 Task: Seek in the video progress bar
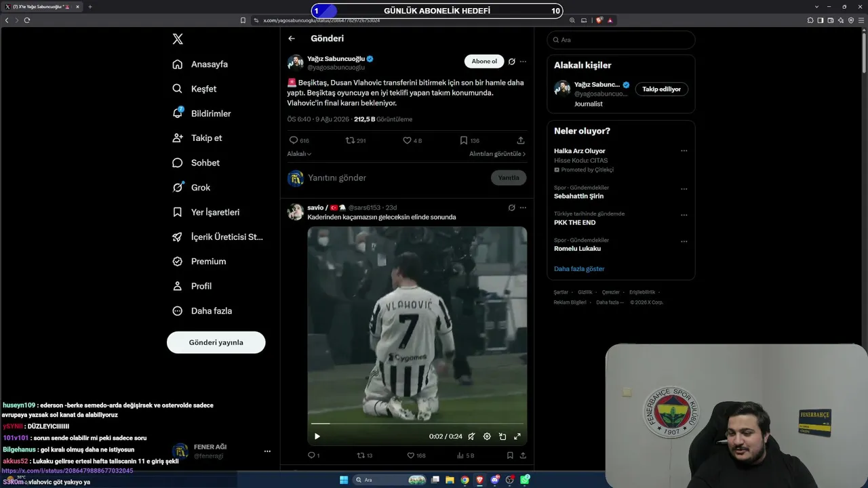tap(417, 424)
